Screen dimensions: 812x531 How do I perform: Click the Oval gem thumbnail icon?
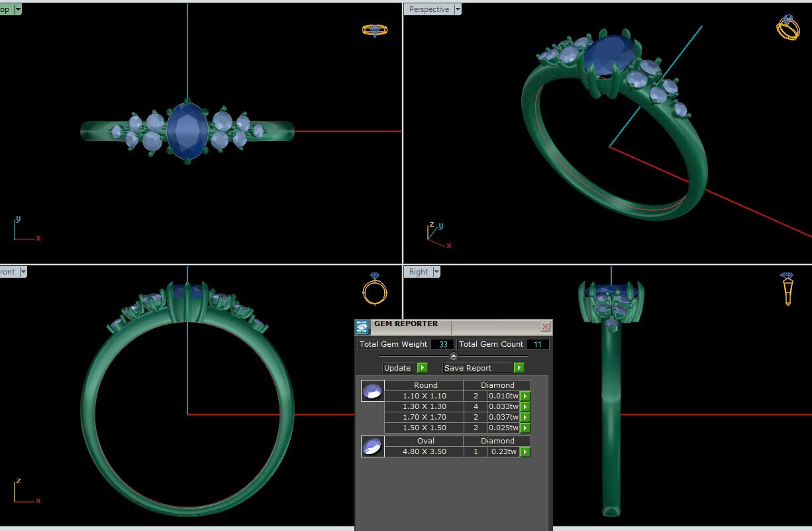pos(372,447)
